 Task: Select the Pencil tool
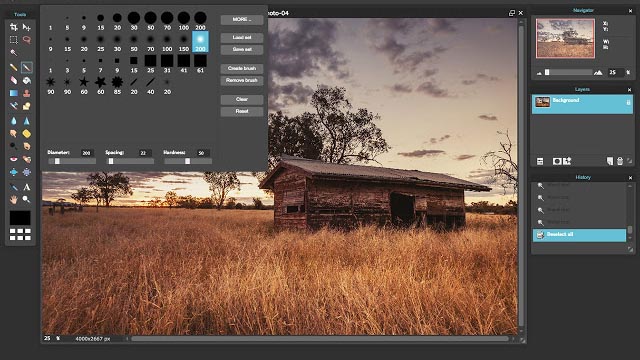[13, 67]
